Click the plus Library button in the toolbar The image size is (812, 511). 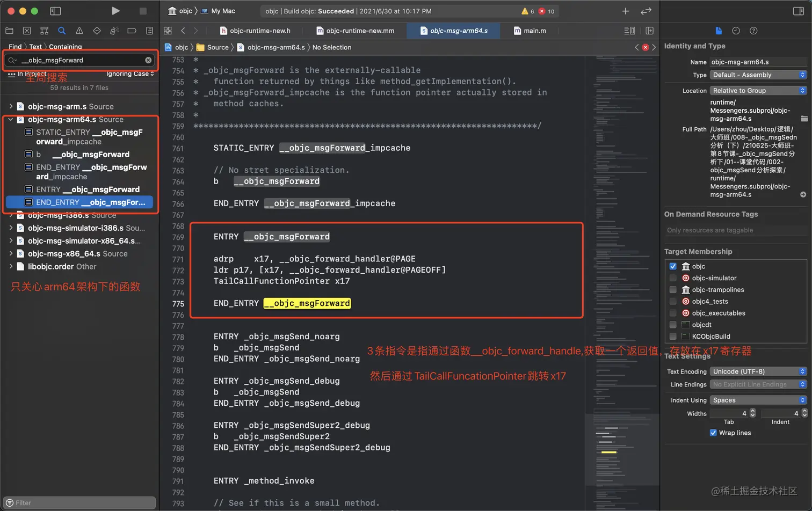[x=626, y=11]
